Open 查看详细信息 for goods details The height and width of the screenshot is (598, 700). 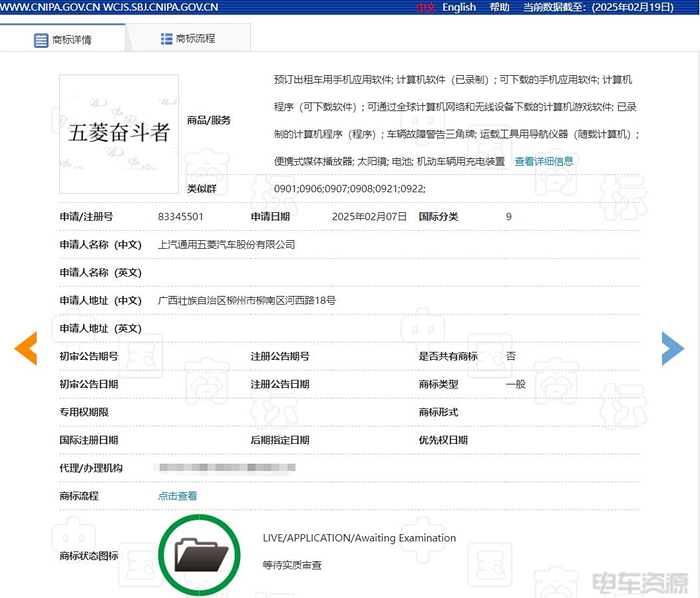(544, 161)
